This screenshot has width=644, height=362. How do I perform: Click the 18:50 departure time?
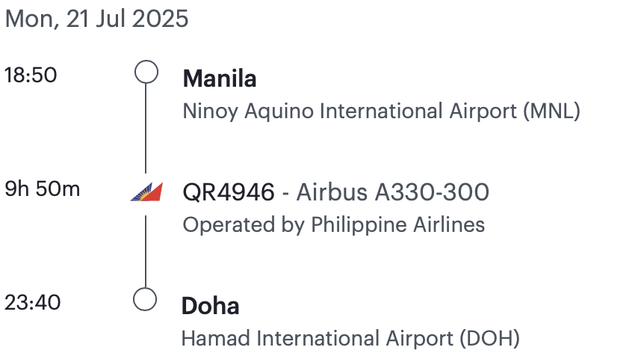[x=31, y=76]
